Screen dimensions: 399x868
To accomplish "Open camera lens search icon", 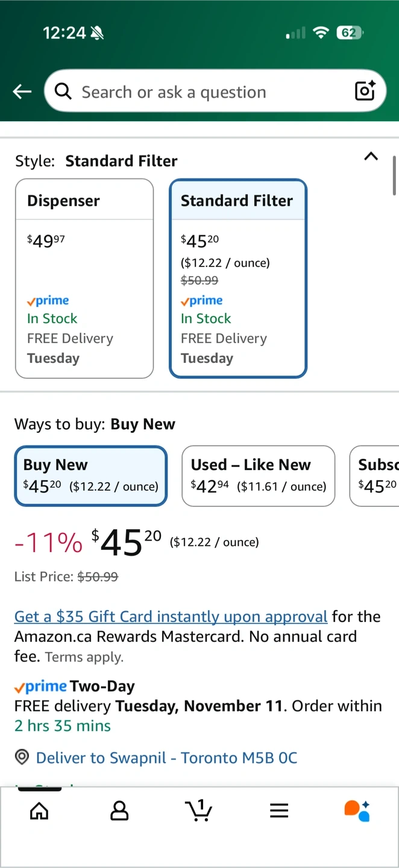I will [365, 91].
